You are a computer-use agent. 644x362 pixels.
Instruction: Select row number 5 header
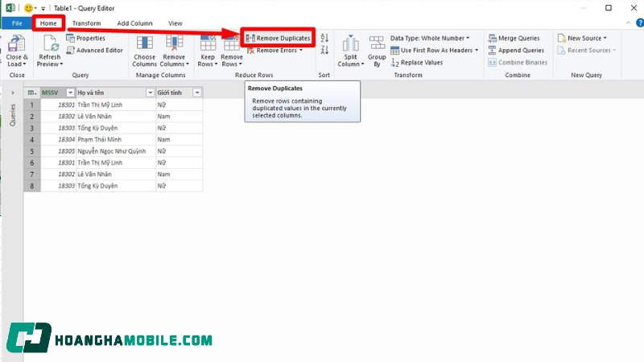tap(32, 151)
